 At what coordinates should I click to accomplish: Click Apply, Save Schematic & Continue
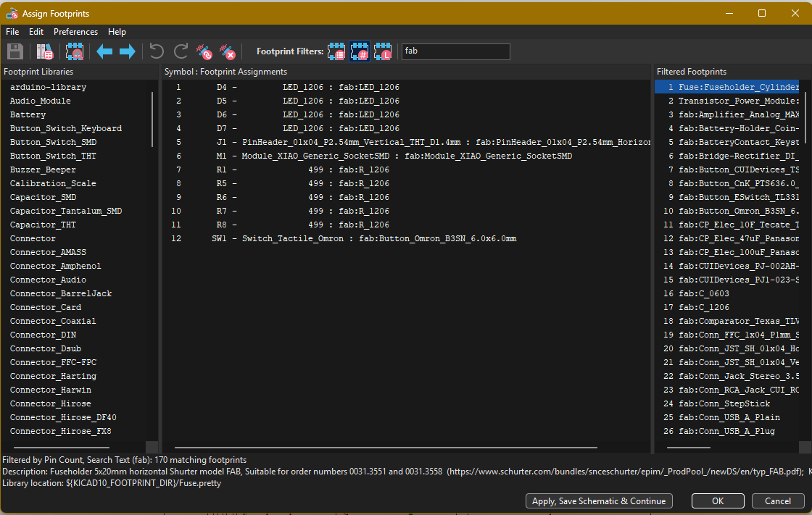599,501
